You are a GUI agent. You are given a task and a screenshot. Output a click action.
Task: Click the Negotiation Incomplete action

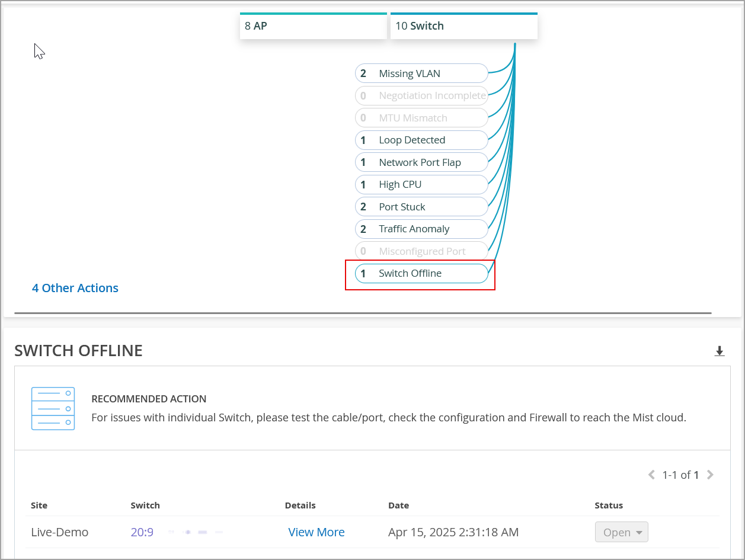point(421,95)
